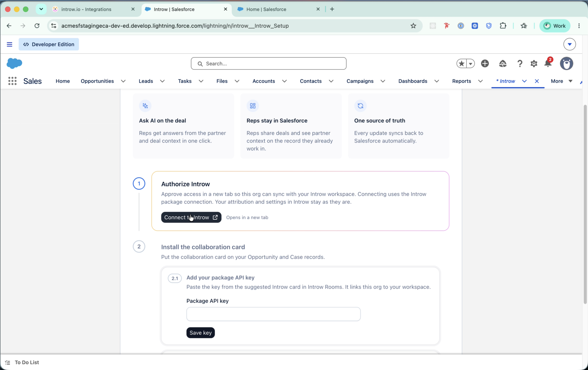This screenshot has width=588, height=370.
Task: Open the Work profile button
Action: click(555, 26)
